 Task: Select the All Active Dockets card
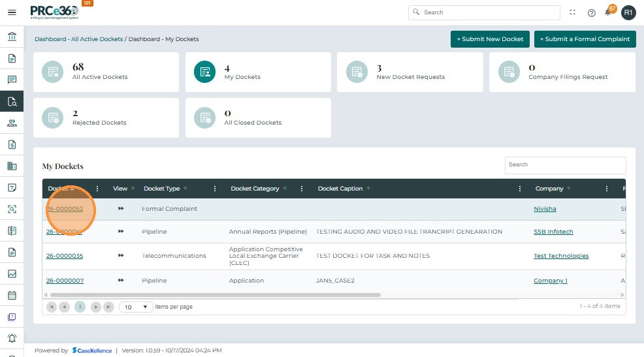click(106, 72)
